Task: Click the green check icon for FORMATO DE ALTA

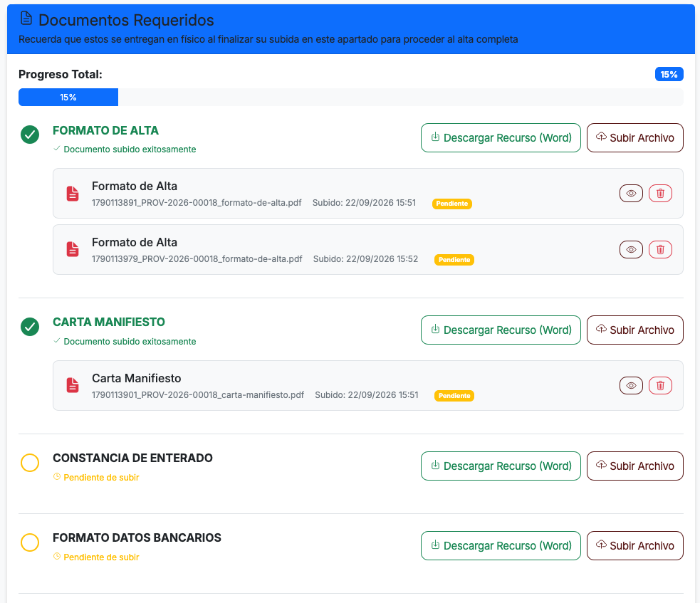Action: 30,135
